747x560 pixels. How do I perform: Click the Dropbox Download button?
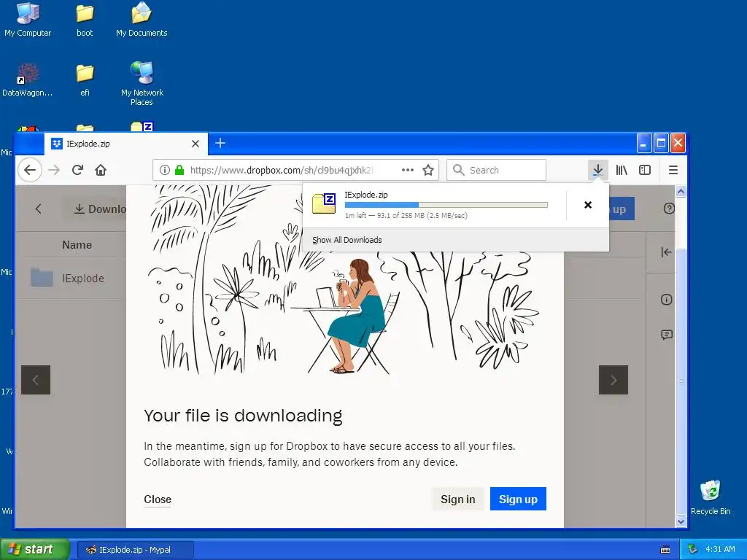[95, 209]
